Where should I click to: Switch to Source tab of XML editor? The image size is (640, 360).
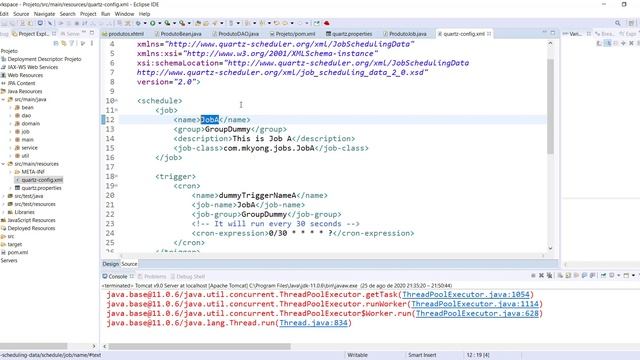(129, 264)
